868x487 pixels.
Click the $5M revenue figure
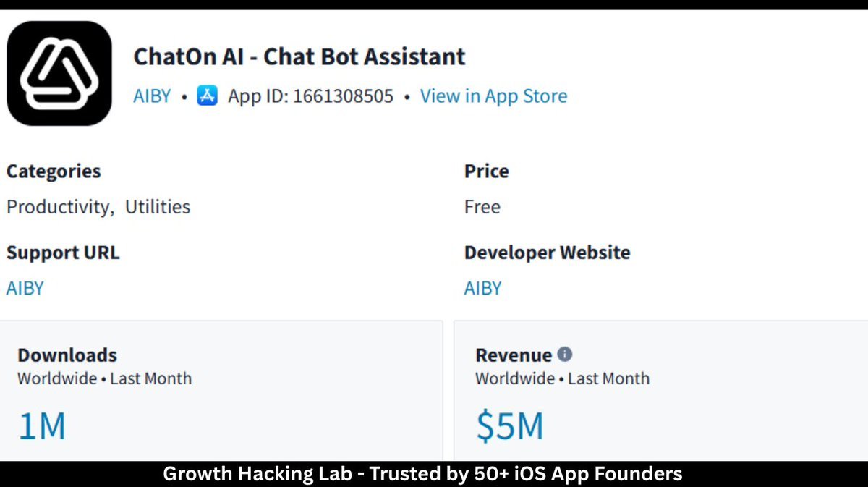[510, 426]
